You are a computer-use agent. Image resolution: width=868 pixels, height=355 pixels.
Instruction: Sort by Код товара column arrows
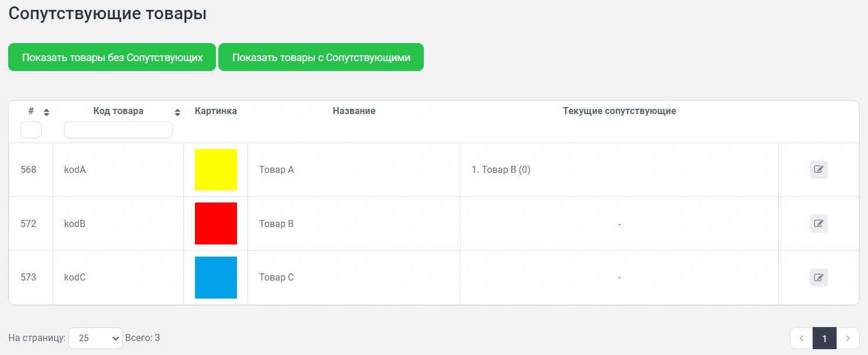[x=178, y=112]
